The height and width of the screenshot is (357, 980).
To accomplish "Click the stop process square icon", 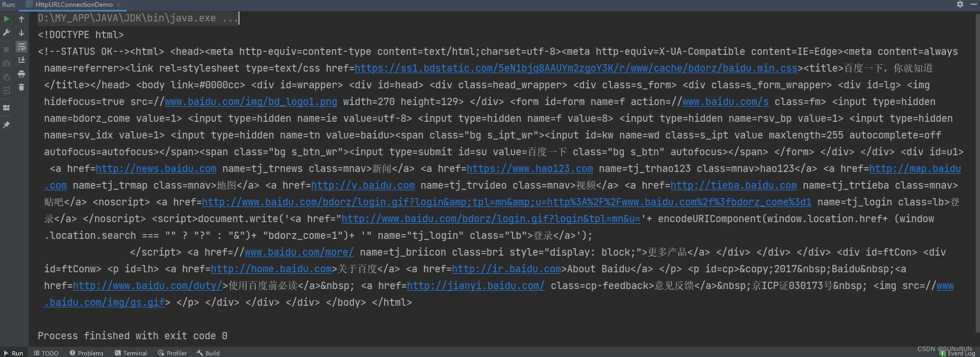I will click(x=6, y=50).
